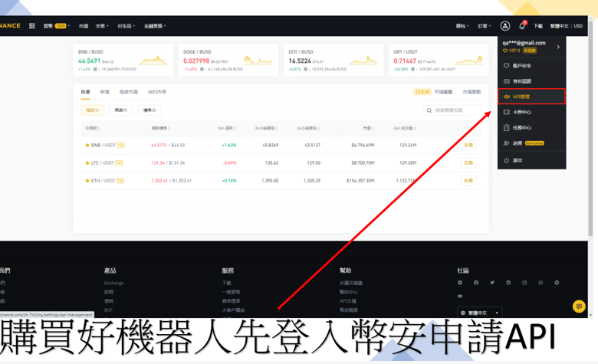Select the 市場總覽 market overview tab
The image size is (598, 364).
443,92
